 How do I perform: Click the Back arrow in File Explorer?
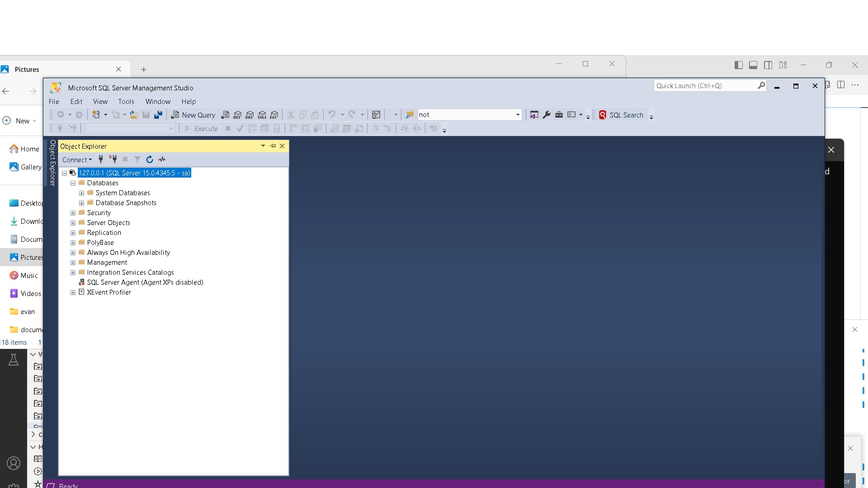point(6,91)
